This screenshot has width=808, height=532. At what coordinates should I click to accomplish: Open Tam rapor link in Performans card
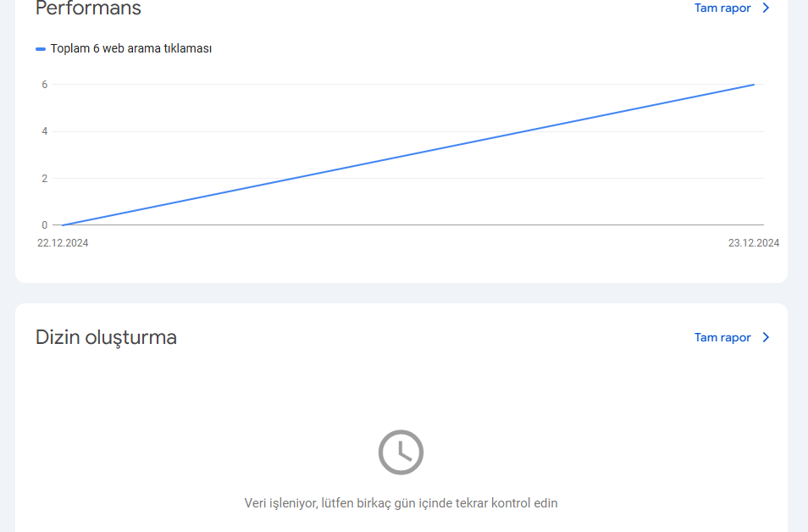(722, 8)
